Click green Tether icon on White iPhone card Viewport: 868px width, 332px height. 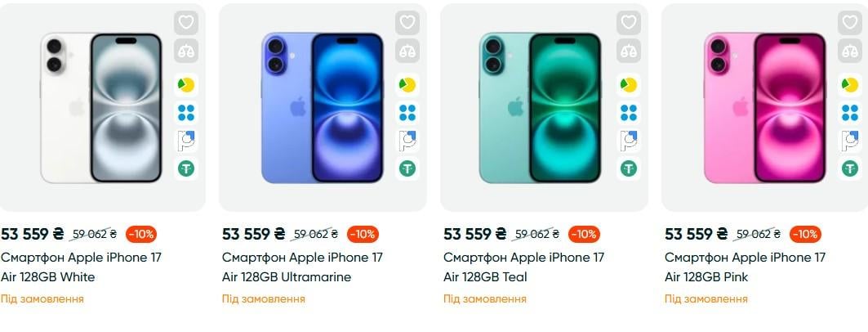point(186,168)
